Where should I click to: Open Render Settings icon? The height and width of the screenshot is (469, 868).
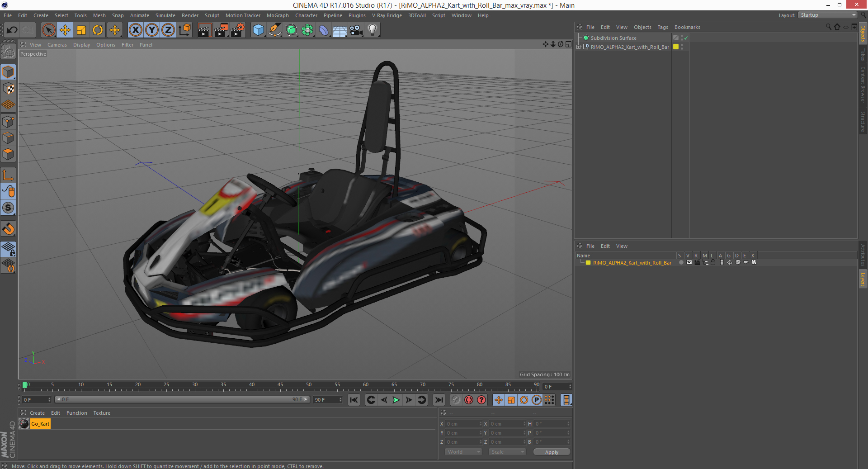point(238,30)
